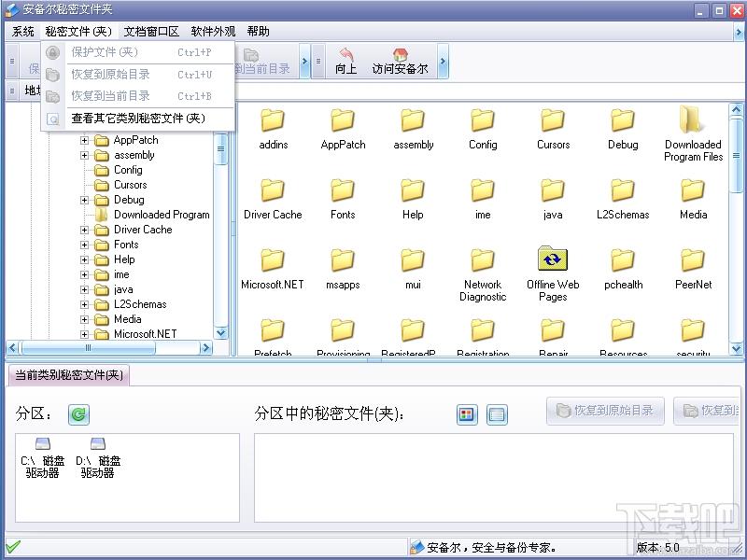747x560 pixels.
Task: Expand the Debug tree node
Action: pos(84,200)
